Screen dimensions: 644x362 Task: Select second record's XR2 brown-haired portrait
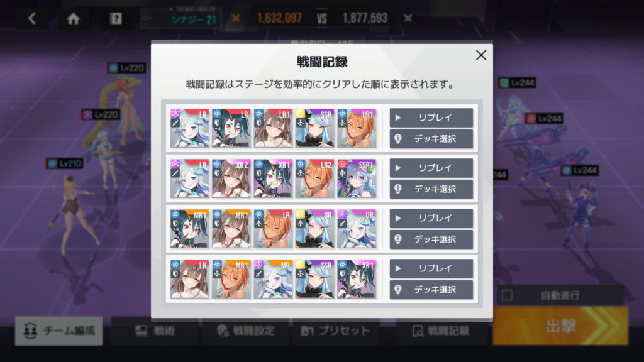[231, 178]
